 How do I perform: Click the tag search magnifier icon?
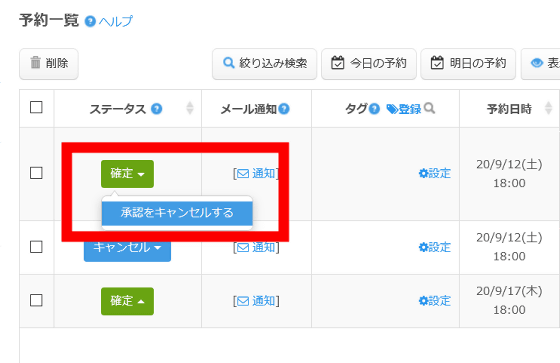click(x=429, y=108)
